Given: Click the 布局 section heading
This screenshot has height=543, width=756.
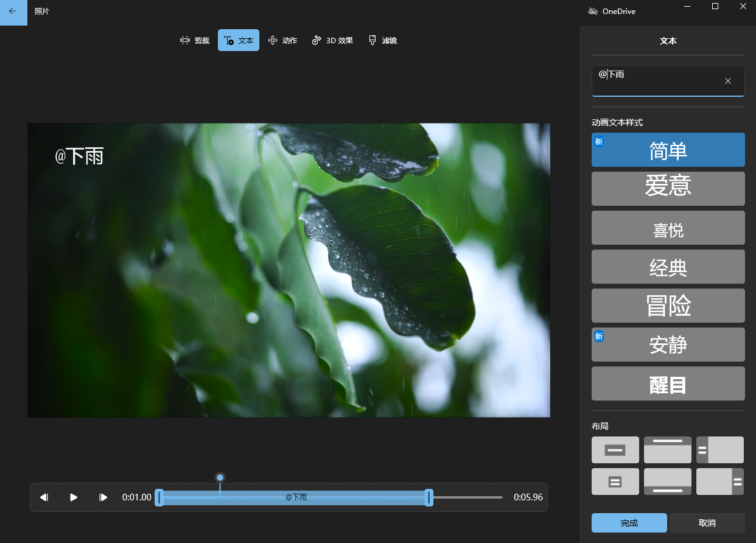Looking at the screenshot, I should coord(600,426).
